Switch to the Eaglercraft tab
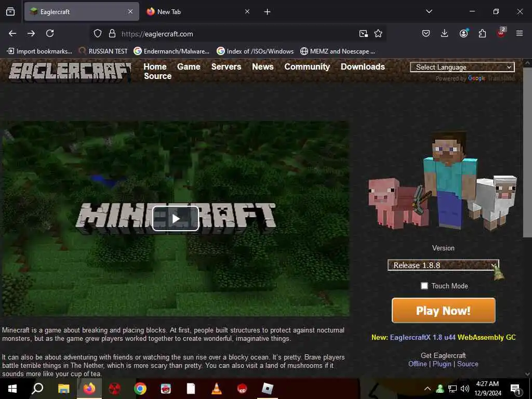This screenshot has width=532, height=399. pyautogui.click(x=82, y=11)
